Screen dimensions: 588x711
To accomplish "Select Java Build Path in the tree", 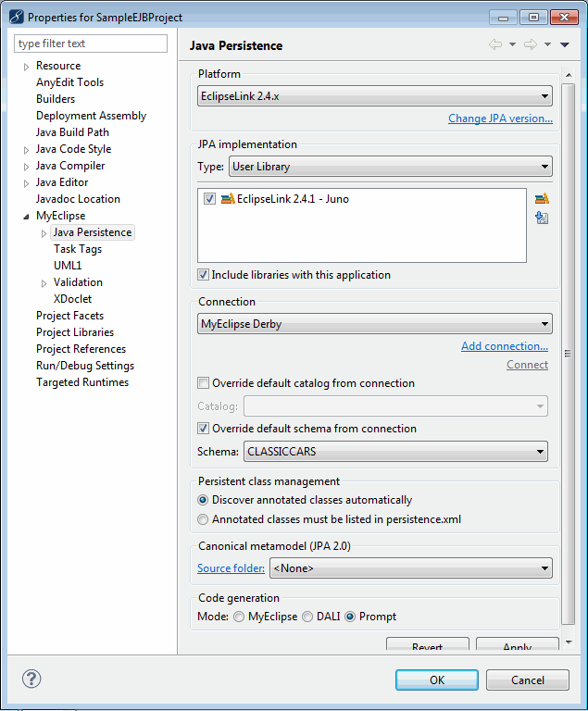I will [72, 132].
